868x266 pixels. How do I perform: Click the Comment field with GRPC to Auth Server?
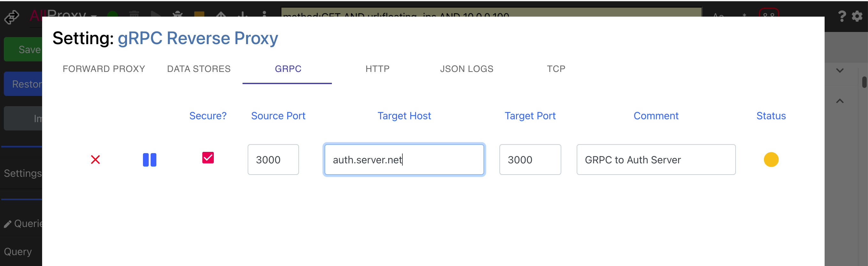(656, 160)
